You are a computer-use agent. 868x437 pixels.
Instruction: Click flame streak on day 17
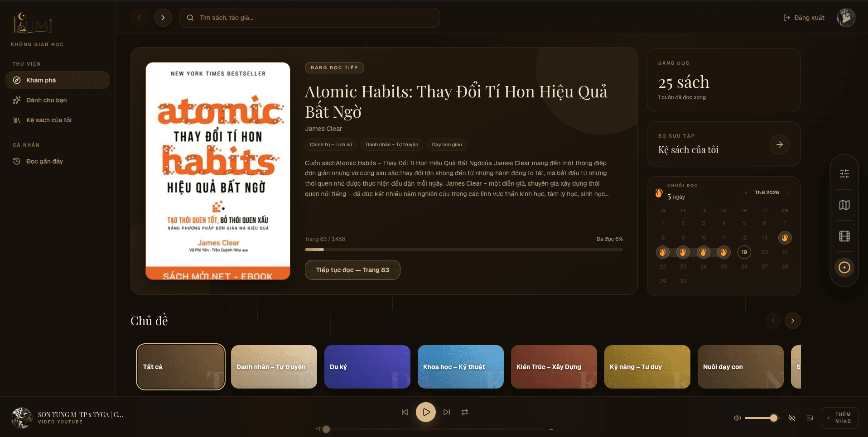704,252
